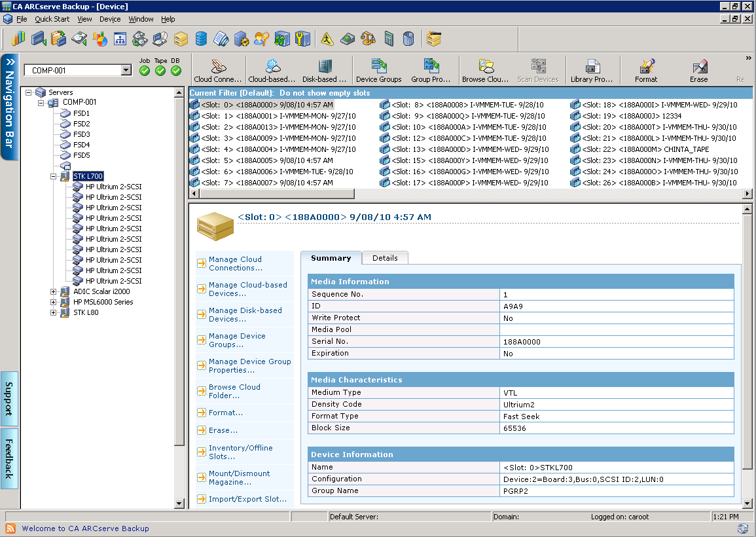The width and height of the screenshot is (756, 537).
Task: Switch to the Details tab
Action: click(x=385, y=257)
